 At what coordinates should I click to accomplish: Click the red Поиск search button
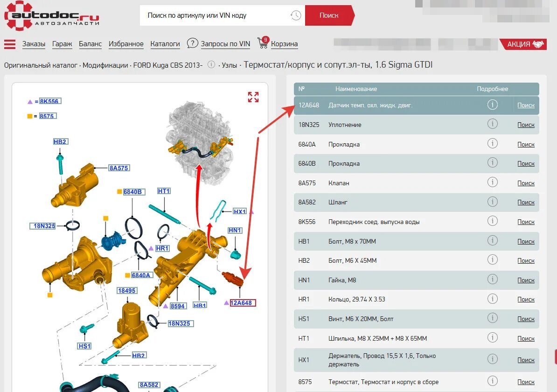[x=329, y=15]
